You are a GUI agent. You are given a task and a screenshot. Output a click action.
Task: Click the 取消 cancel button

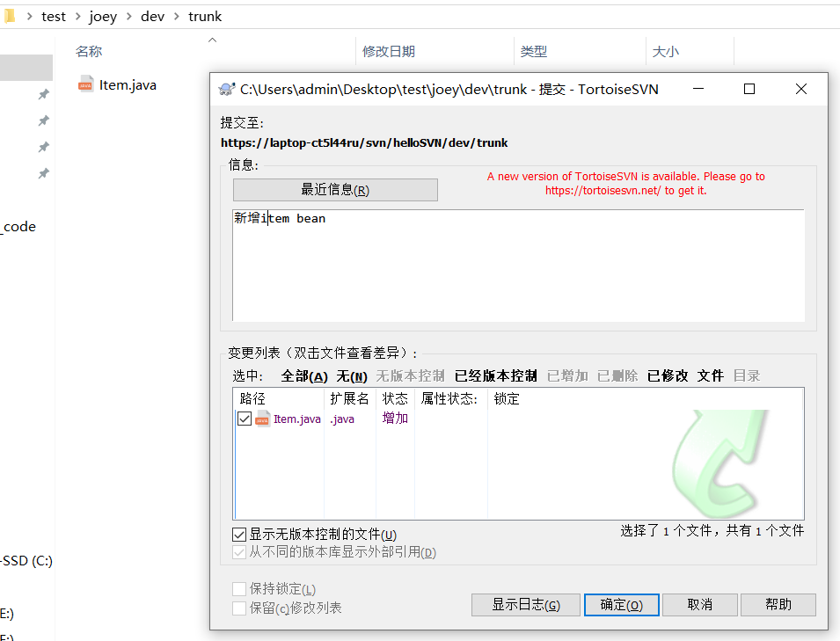pos(700,605)
